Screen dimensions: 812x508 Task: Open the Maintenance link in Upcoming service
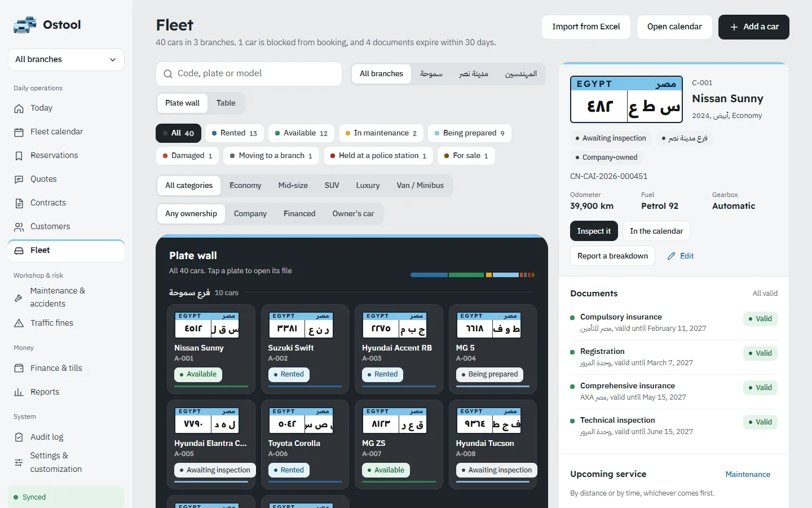(748, 475)
